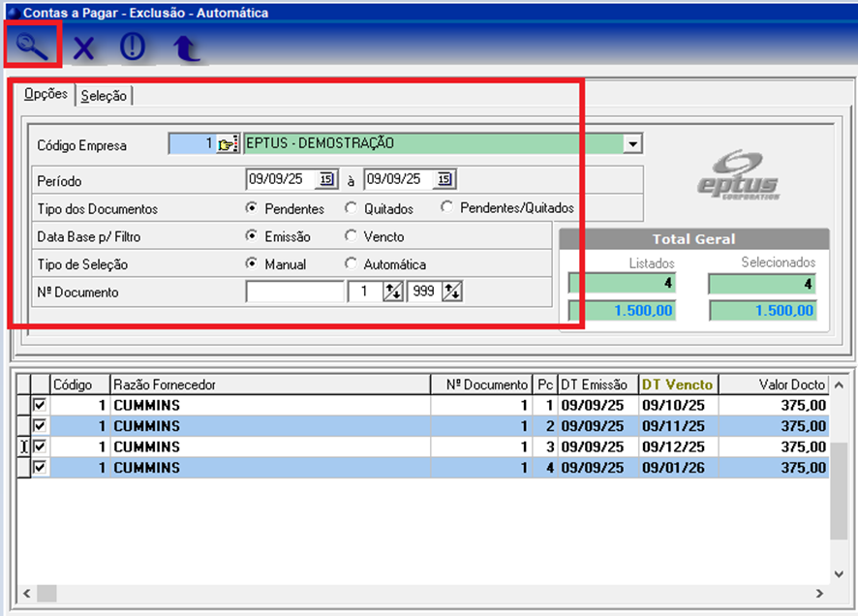Viewport: 858px width, 616px height.
Task: Switch to the Seleção tab
Action: pos(104,96)
